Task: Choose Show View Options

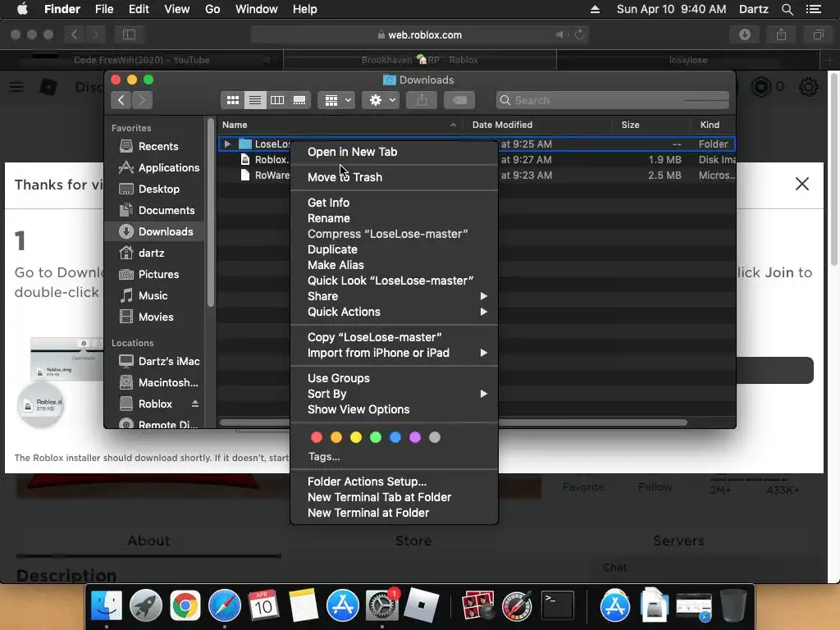Action: tap(395, 409)
